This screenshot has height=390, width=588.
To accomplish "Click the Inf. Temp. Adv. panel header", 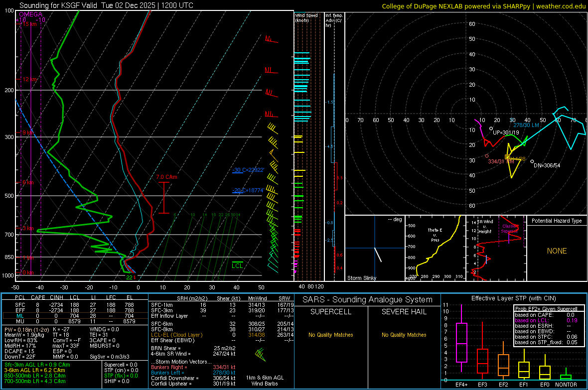I will click(334, 20).
